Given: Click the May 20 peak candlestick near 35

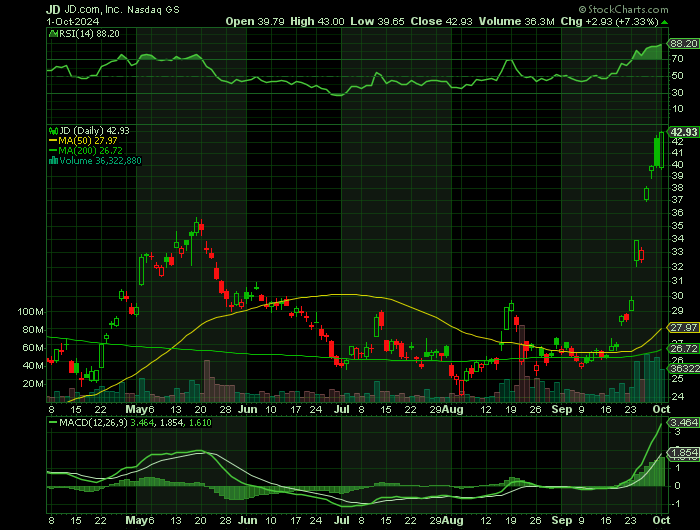Looking at the screenshot, I should [x=196, y=227].
